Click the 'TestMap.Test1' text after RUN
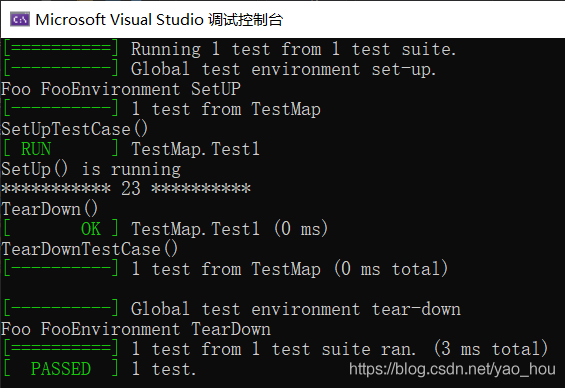 [x=195, y=149]
